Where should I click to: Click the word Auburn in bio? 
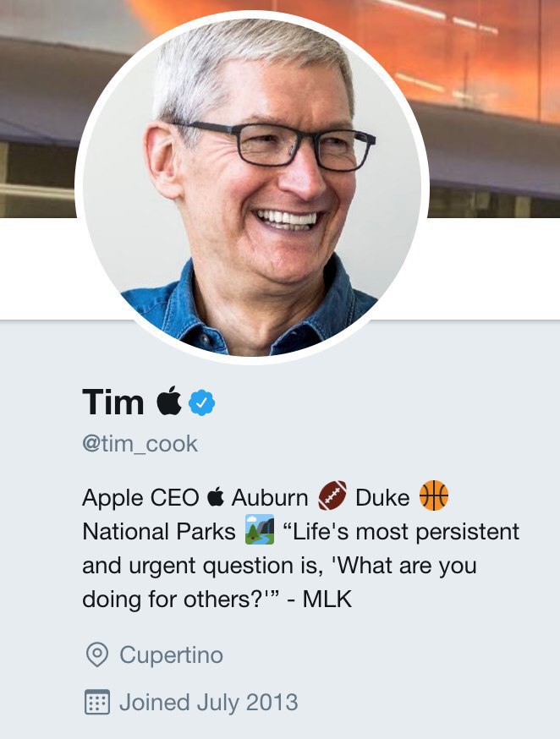[x=270, y=498]
